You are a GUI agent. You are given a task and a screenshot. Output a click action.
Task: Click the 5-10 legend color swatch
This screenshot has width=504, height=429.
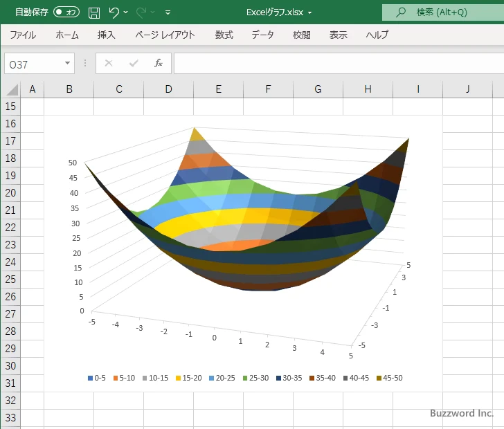pos(116,378)
